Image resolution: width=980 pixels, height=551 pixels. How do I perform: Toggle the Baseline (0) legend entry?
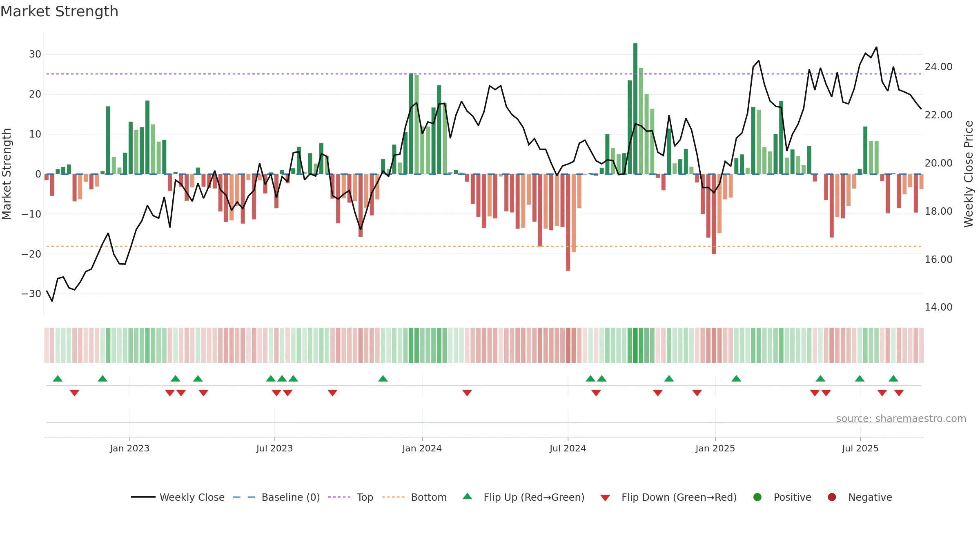click(x=276, y=497)
